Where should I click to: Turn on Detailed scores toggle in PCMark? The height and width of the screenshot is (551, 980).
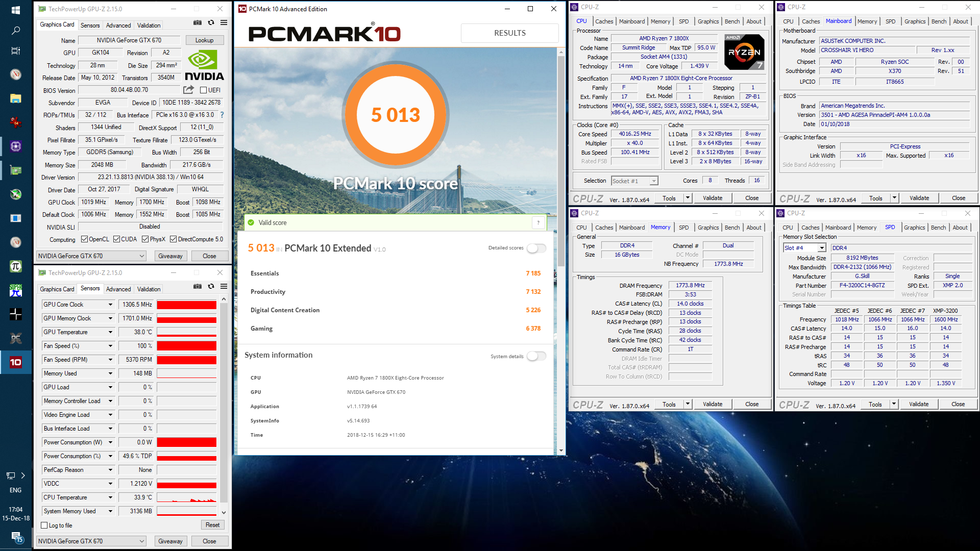(536, 248)
